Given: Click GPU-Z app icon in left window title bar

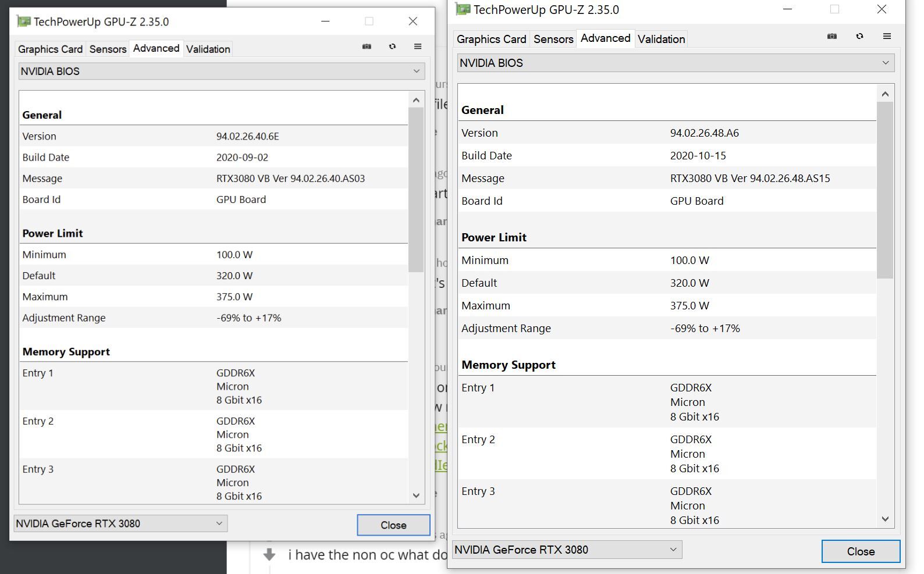Looking at the screenshot, I should pyautogui.click(x=24, y=22).
